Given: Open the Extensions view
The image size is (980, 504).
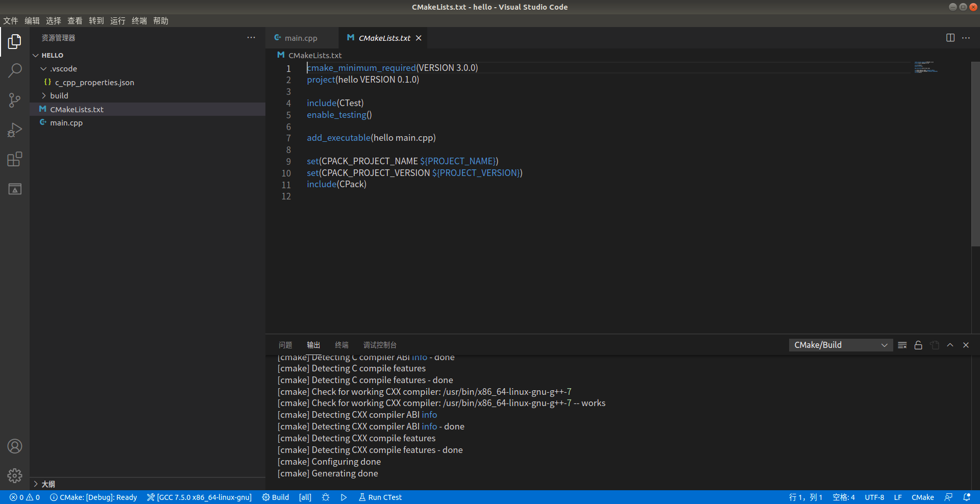Looking at the screenshot, I should click(x=15, y=160).
